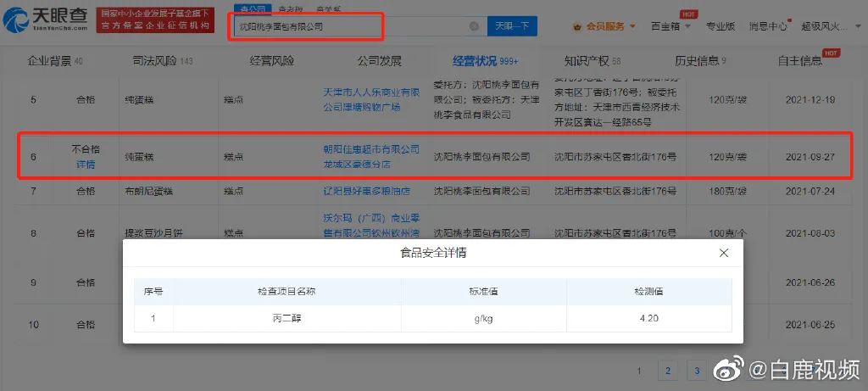Click 丙二醇 in the detail table

tap(287, 318)
